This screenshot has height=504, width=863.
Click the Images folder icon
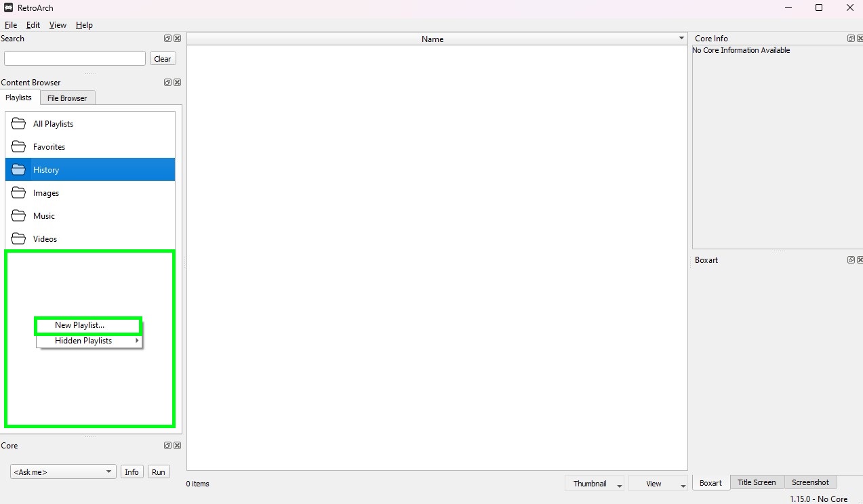19,193
